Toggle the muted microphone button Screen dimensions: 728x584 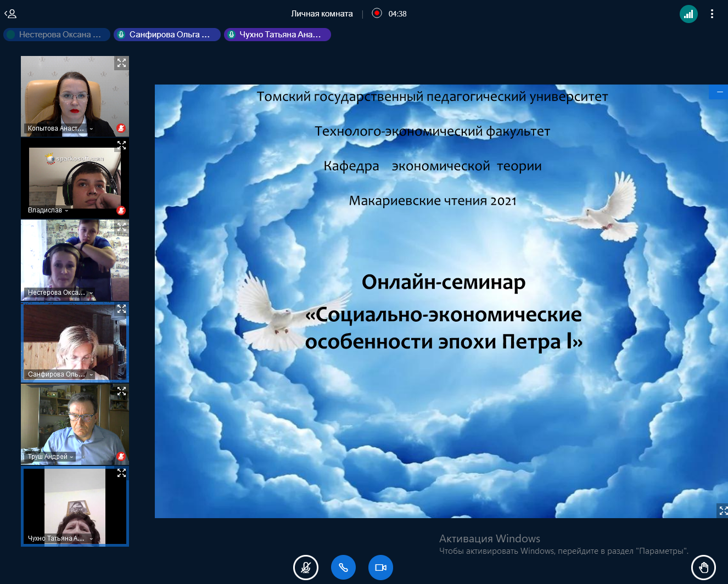[x=306, y=568]
